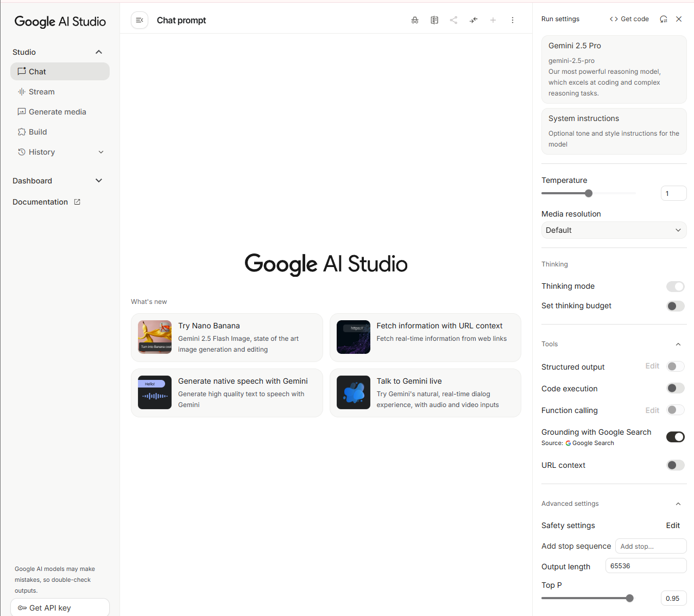
Task: Click the reset settings icon in Run settings
Action: pyautogui.click(x=664, y=19)
